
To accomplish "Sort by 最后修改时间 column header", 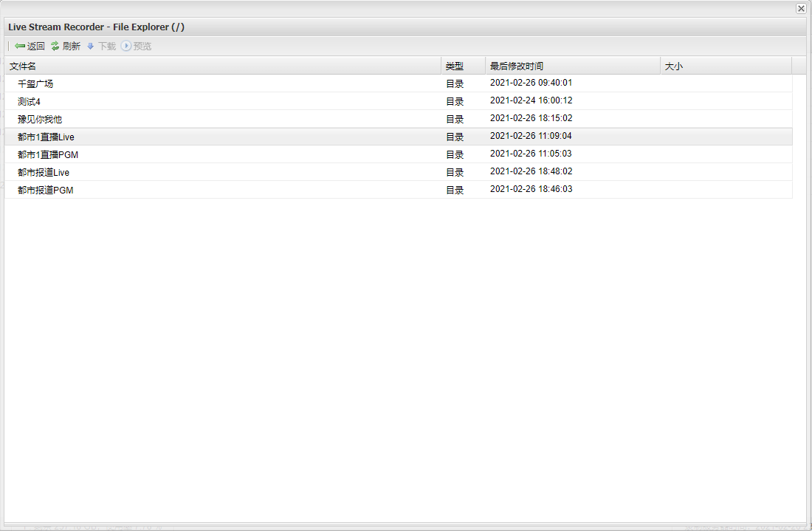I will 517,66.
